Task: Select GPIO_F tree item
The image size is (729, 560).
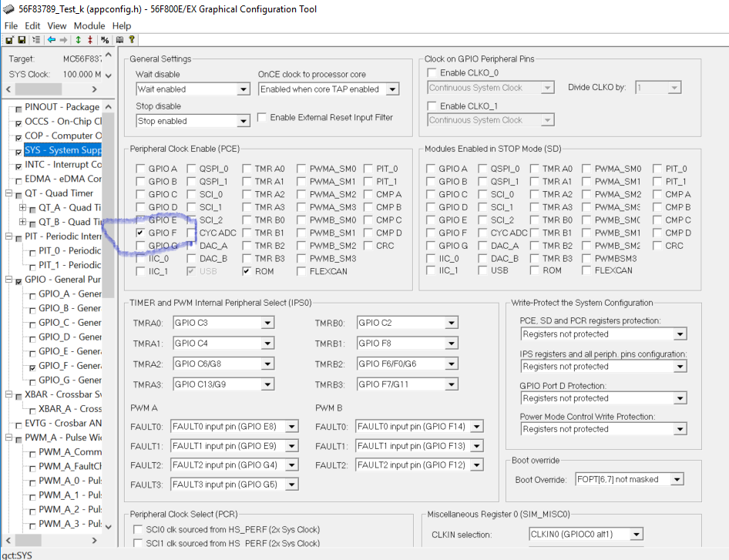Action: coord(69,366)
